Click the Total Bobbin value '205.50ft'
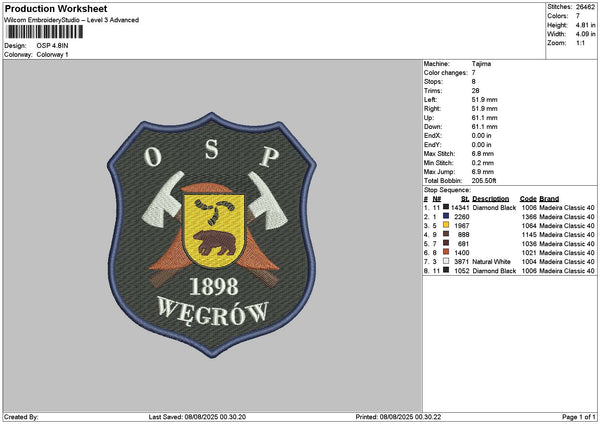 [x=484, y=181]
